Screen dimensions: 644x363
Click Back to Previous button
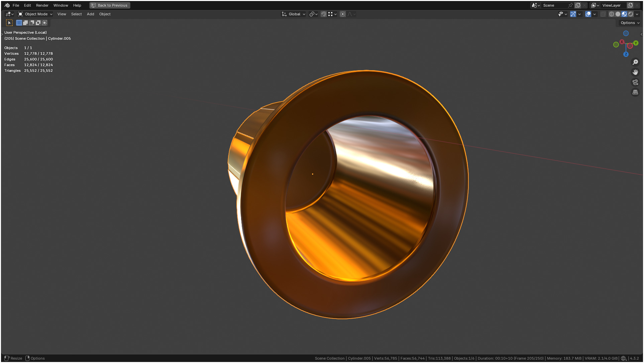point(110,5)
